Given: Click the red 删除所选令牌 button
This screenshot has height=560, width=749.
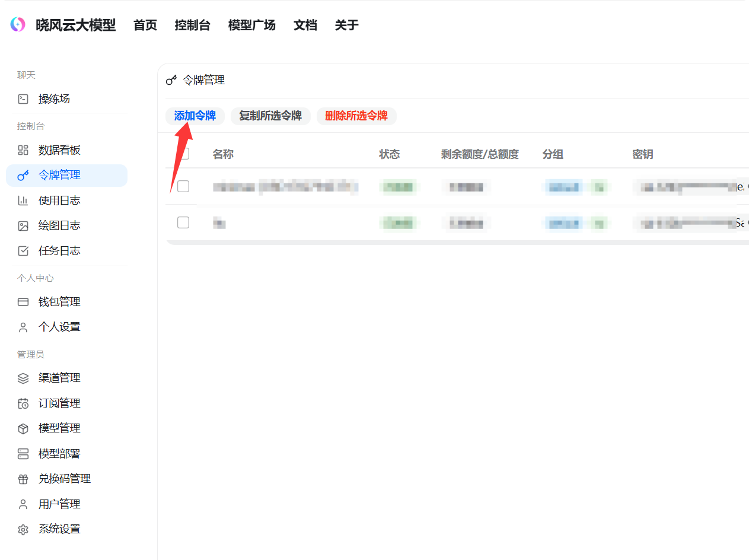Looking at the screenshot, I should point(356,116).
